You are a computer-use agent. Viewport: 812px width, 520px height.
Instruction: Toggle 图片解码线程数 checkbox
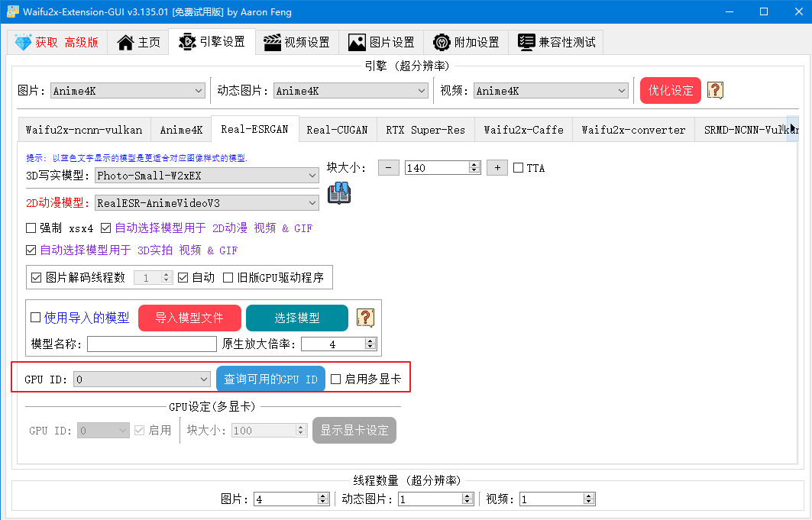coord(36,277)
